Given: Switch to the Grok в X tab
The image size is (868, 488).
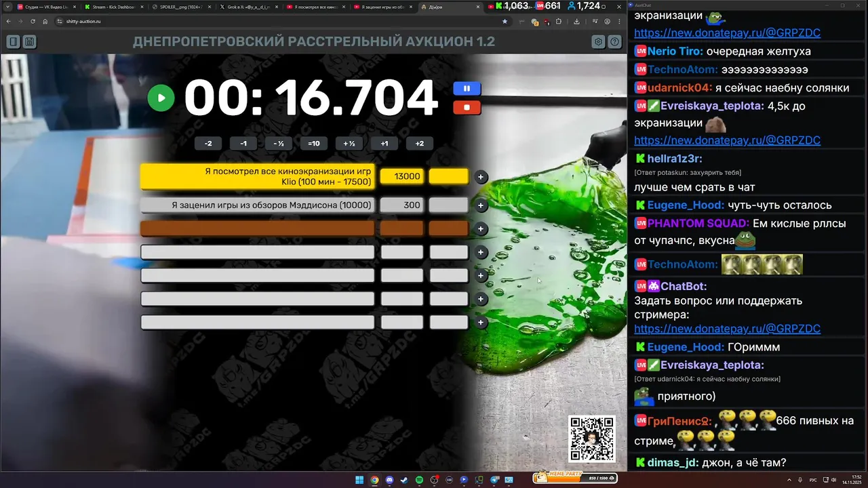Looking at the screenshot, I should (x=249, y=6).
